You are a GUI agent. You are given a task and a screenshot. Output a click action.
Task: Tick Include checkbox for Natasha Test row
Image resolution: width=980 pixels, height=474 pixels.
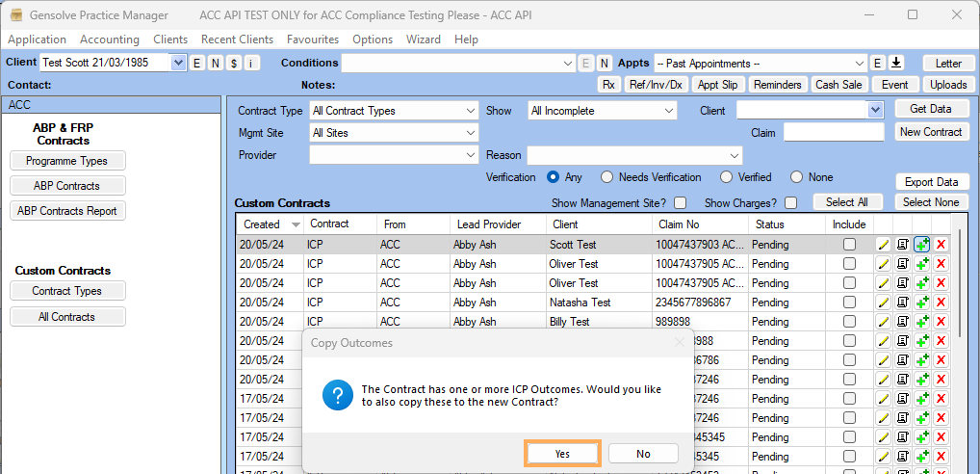click(x=849, y=303)
